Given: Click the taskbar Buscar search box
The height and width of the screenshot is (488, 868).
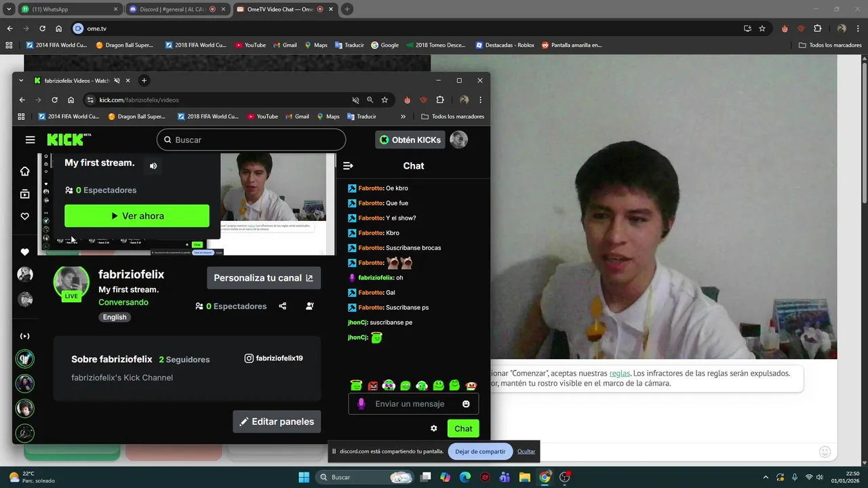Looking at the screenshot, I should click(366, 477).
